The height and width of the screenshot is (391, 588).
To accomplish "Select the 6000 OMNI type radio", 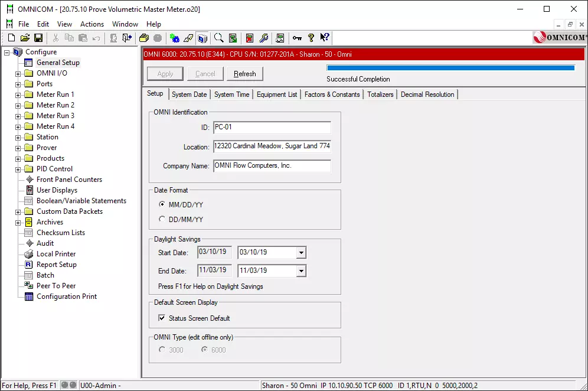I will click(204, 349).
